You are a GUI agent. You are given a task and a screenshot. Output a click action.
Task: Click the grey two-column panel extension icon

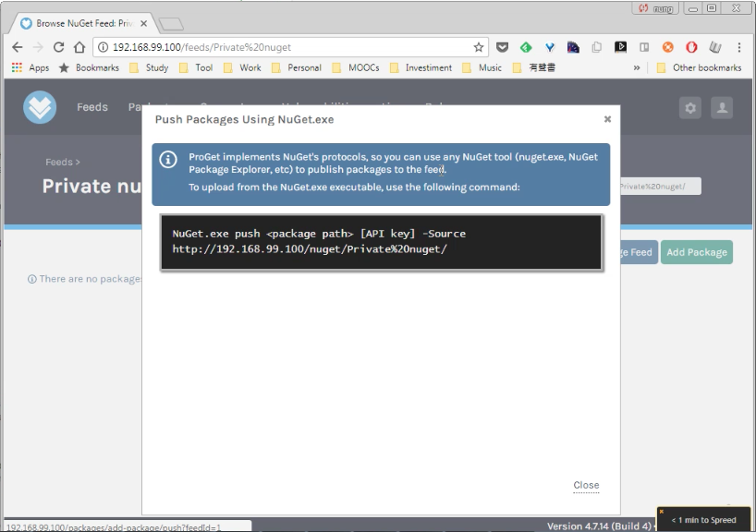coord(644,47)
